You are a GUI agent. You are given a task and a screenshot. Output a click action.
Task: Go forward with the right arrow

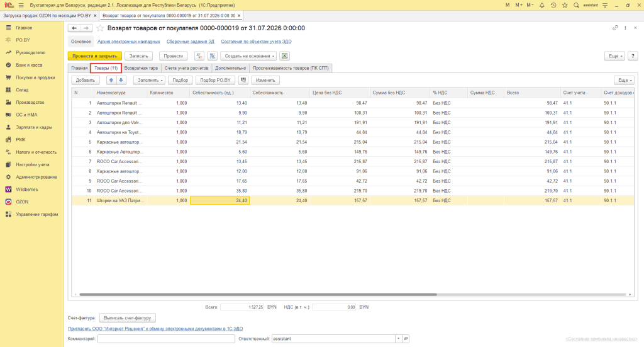point(86,28)
